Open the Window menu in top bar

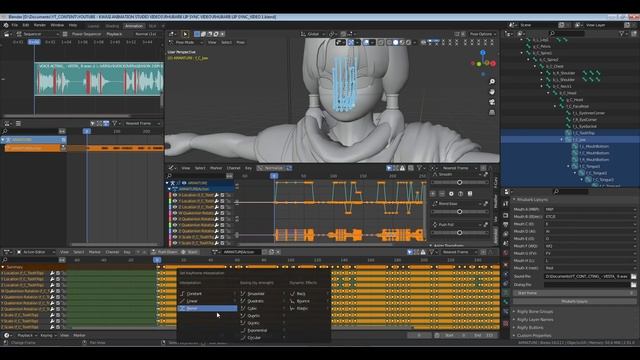tap(57, 25)
